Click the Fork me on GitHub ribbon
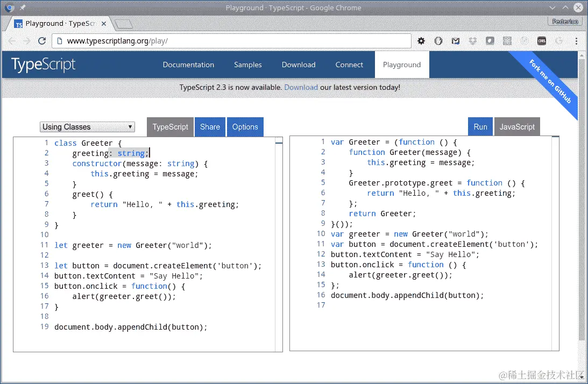Viewport: 588px width, 384px height. pos(550,81)
